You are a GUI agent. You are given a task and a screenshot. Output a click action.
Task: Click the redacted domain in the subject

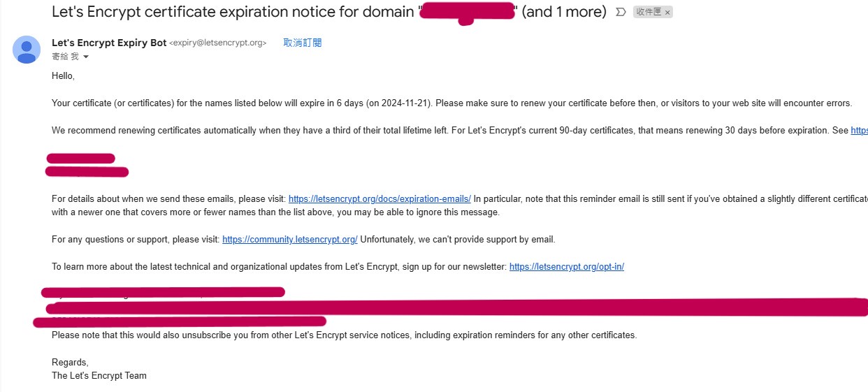466,13
